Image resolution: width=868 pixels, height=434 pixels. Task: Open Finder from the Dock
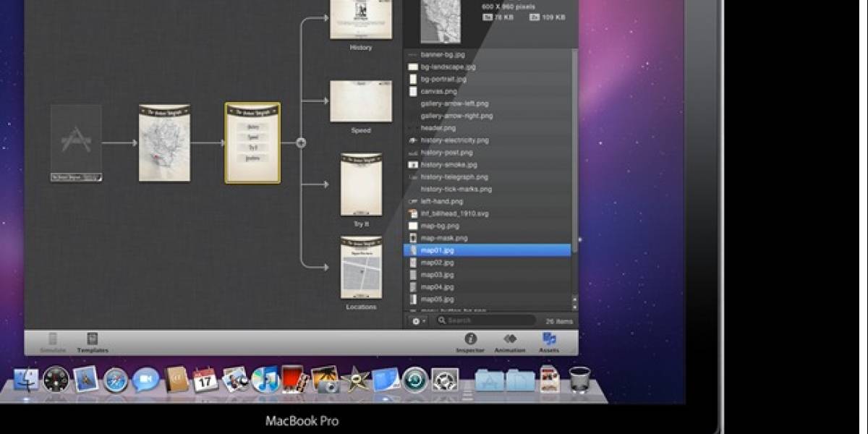(x=27, y=379)
